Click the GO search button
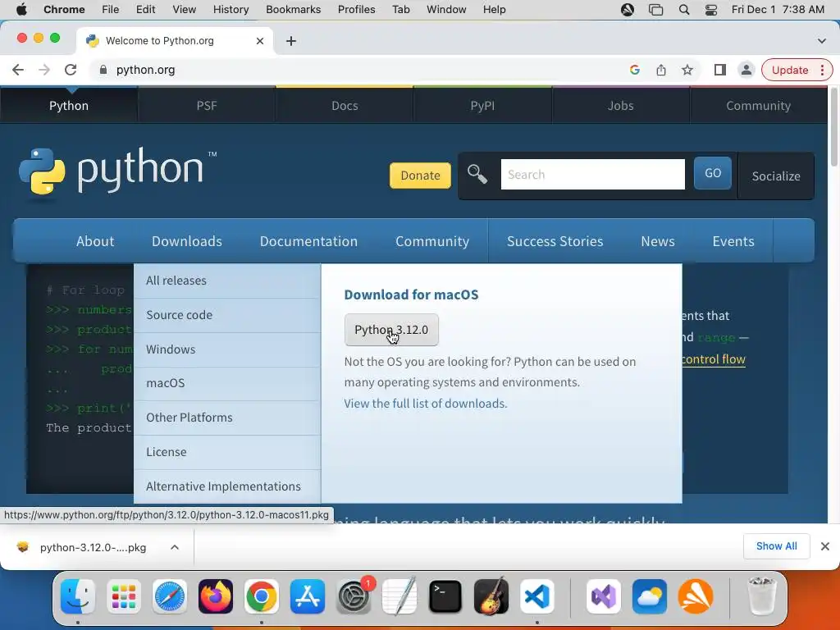Screen dimensions: 840x630 (x=713, y=173)
